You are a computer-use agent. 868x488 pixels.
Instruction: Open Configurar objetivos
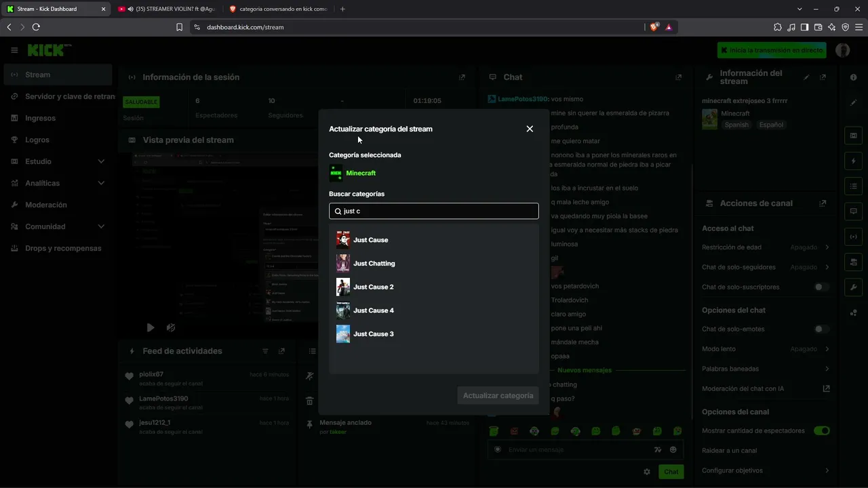[766, 470]
